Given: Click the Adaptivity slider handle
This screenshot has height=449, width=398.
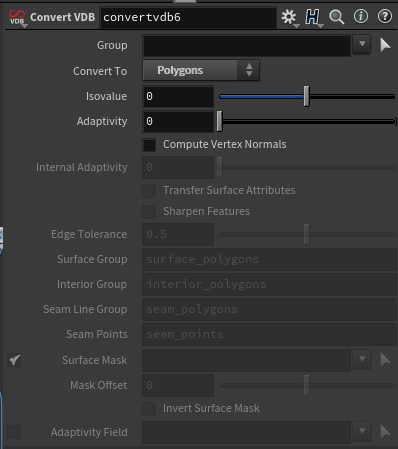Looking at the screenshot, I should coord(219,121).
